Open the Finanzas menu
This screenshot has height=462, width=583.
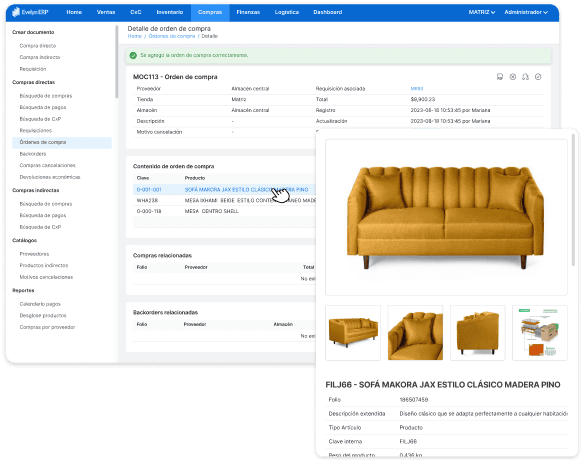[248, 12]
